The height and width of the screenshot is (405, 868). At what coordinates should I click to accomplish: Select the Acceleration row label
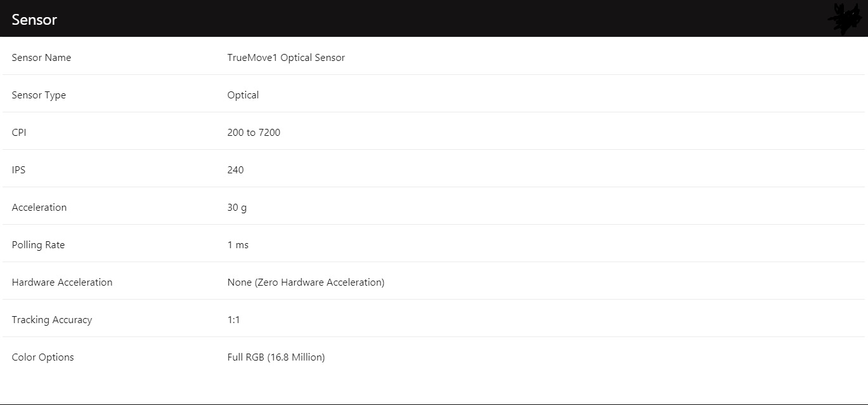click(39, 208)
